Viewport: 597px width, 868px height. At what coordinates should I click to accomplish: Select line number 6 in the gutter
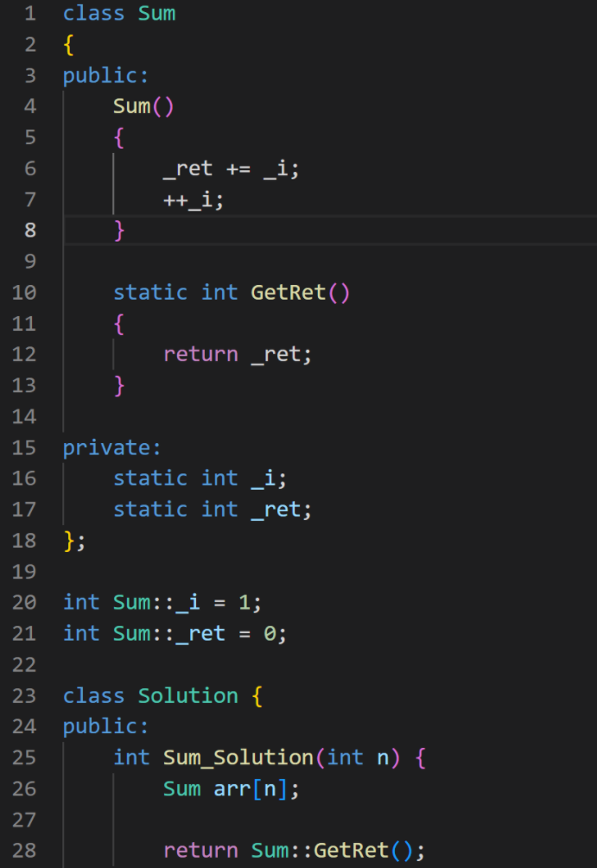(30, 168)
